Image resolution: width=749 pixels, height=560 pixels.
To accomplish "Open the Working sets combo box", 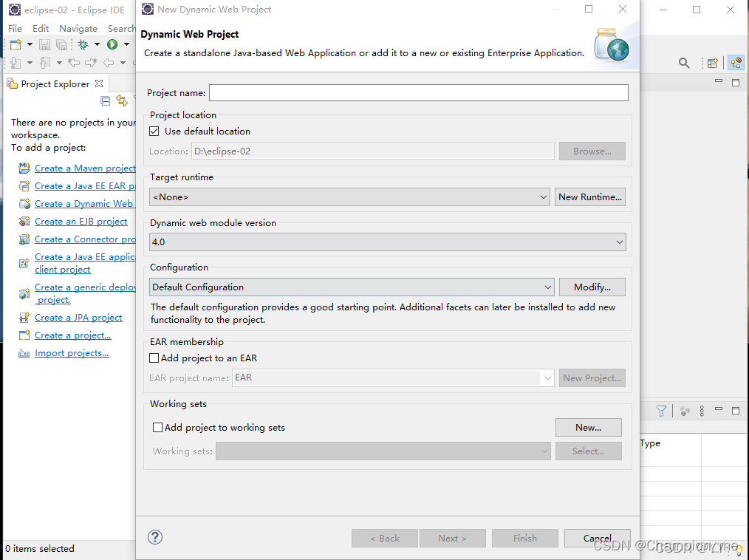I will click(x=383, y=451).
